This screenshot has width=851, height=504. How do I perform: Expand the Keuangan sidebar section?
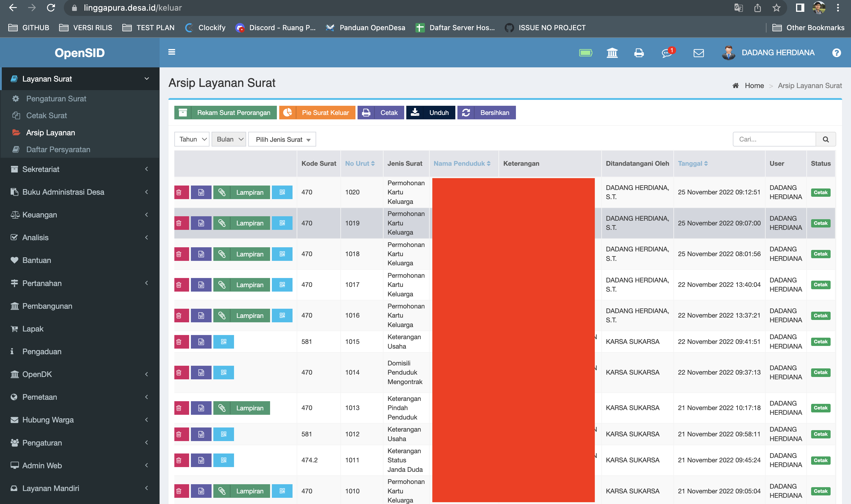click(39, 215)
